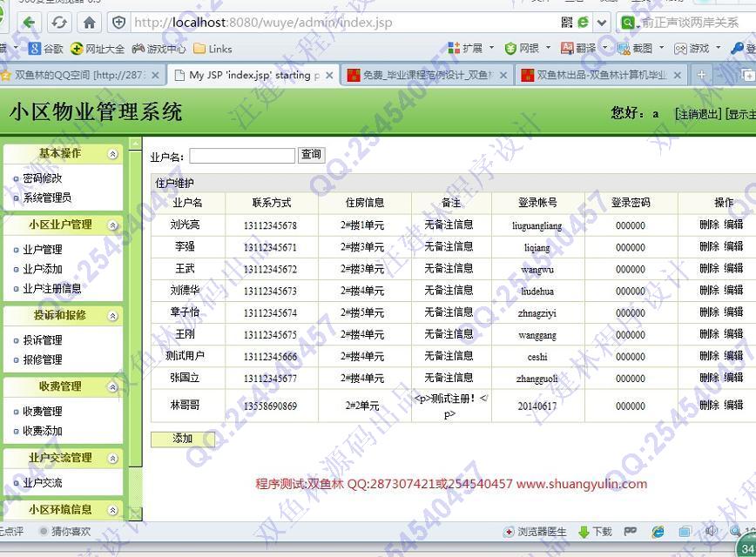This screenshot has width=756, height=557.
Task: Click the speaker mute icon in status bar
Action: pos(711,532)
